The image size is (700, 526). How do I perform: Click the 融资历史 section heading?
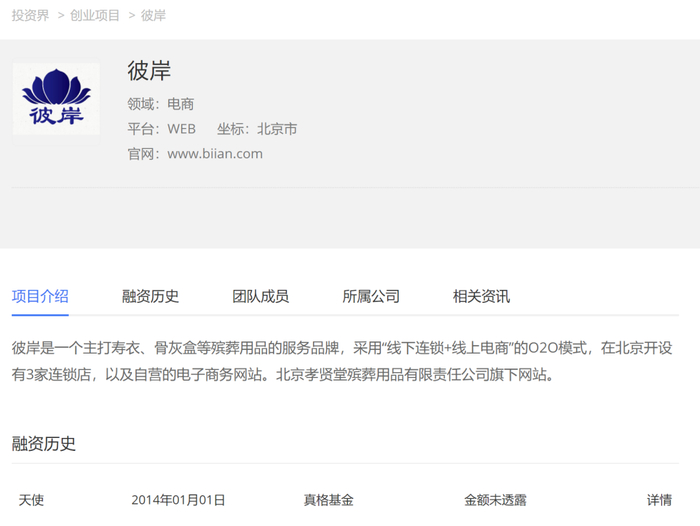point(44,444)
